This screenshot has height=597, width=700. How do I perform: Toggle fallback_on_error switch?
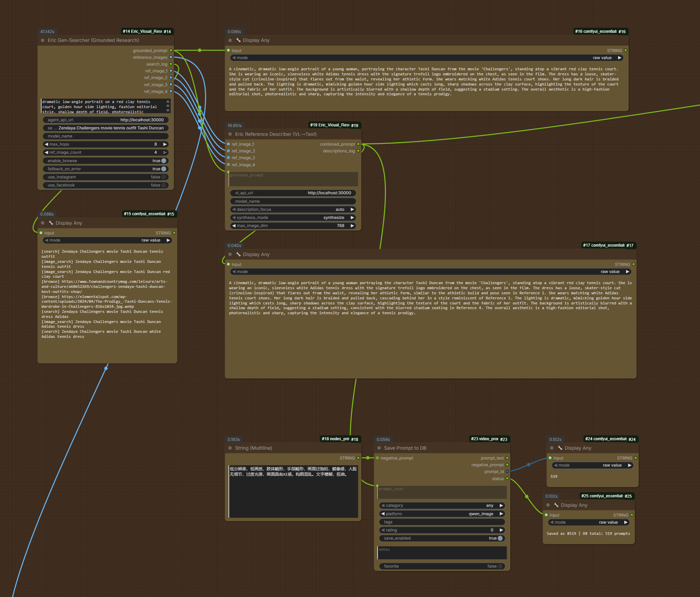(164, 169)
